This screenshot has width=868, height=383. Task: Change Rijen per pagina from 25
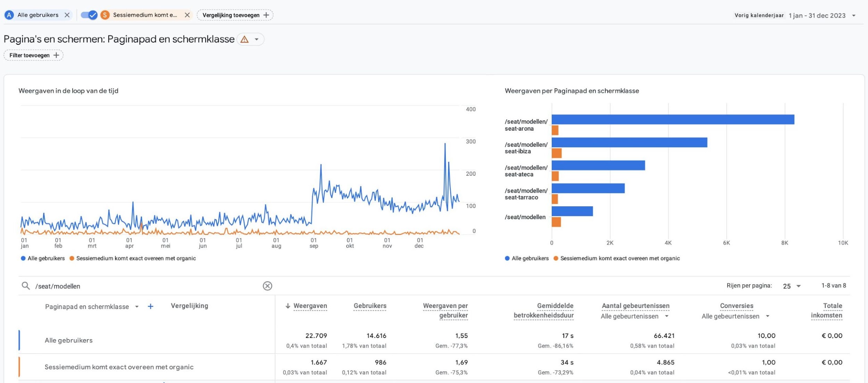(791, 286)
